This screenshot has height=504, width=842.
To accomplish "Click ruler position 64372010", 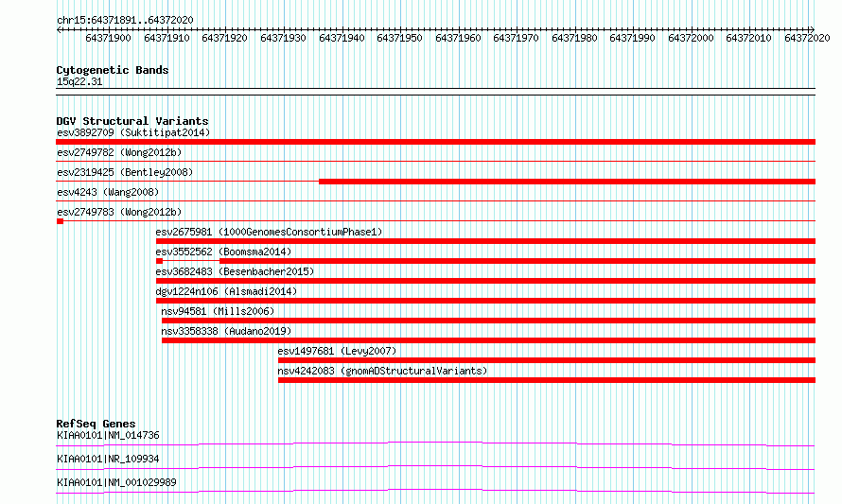I will tap(748, 38).
